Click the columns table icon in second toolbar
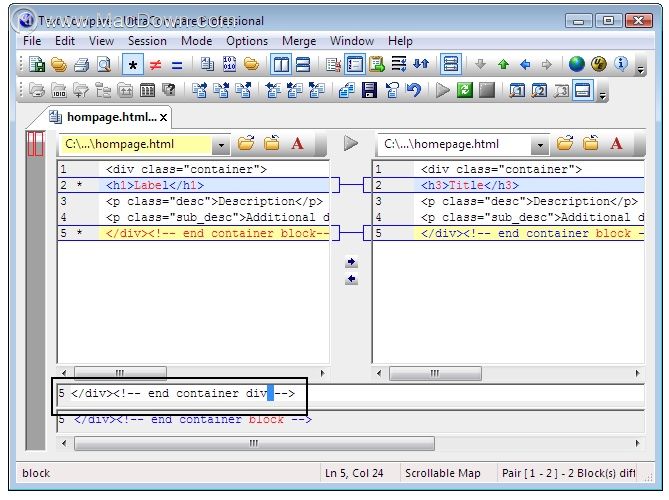This screenshot has height=500, width=669. (x=147, y=90)
